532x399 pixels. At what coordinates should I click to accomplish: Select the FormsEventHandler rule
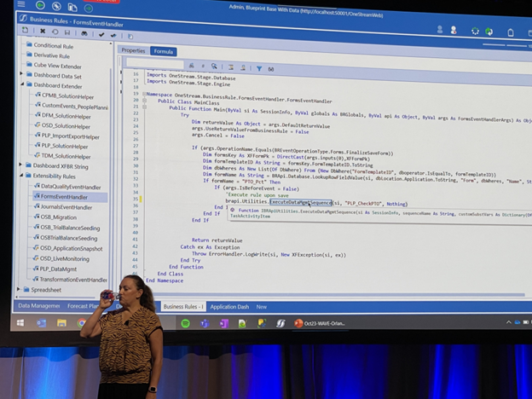64,197
